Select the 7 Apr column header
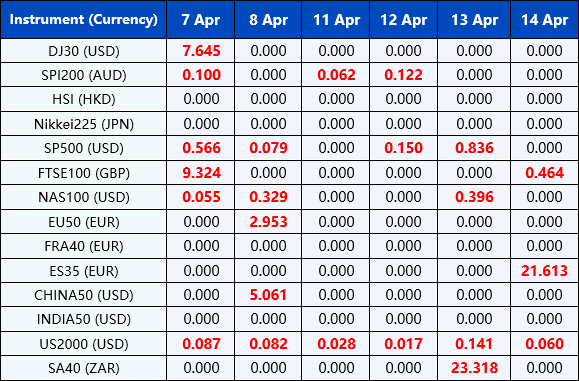Image resolution: width=579 pixels, height=381 pixels. tap(201, 20)
